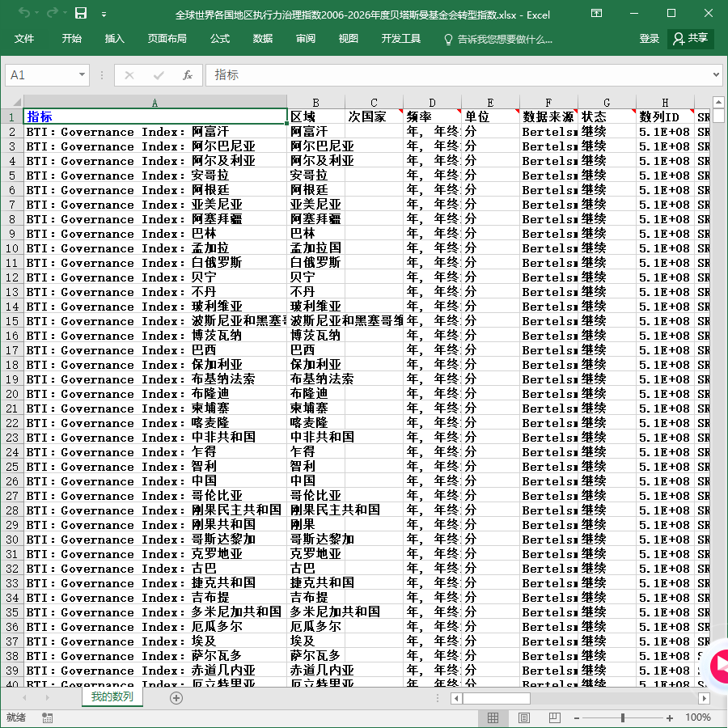This screenshot has height=728, width=728.
Task: Expand the formula bar chevron
Action: point(717,74)
